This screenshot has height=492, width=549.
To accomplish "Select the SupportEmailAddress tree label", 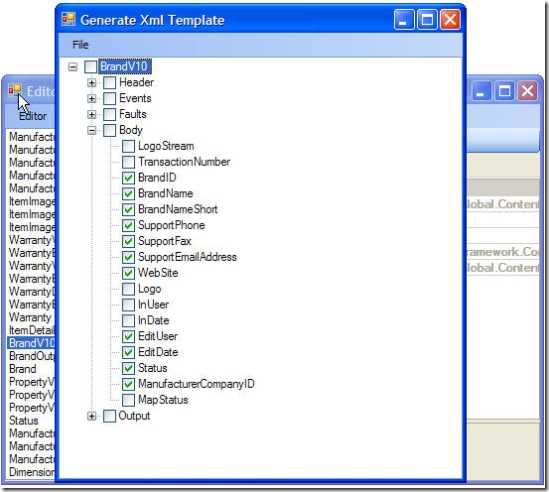I will click(x=187, y=257).
